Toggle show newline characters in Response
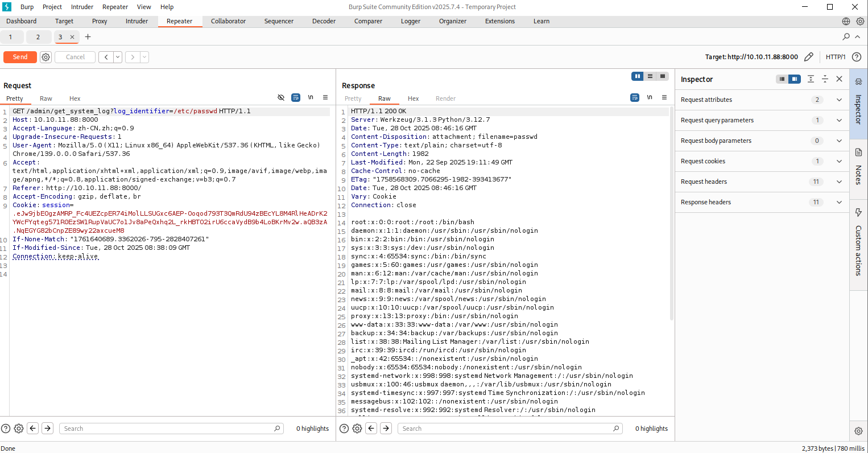The image size is (868, 453). (650, 97)
